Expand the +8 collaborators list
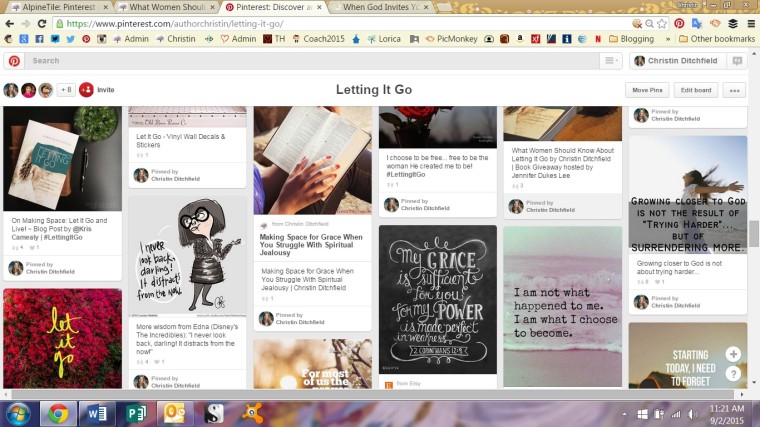The height and width of the screenshot is (427, 760). pyautogui.click(x=65, y=90)
